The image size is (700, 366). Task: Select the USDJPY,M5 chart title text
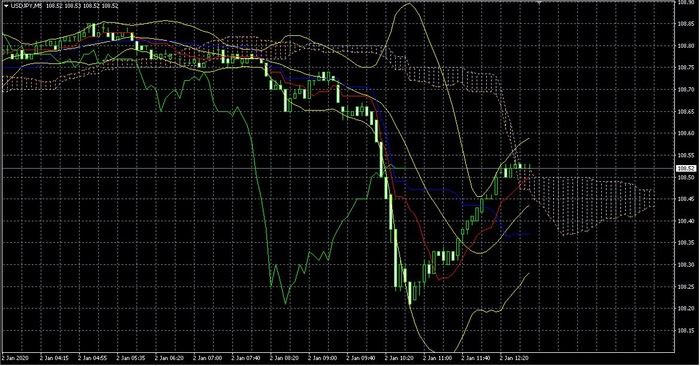click(x=26, y=5)
